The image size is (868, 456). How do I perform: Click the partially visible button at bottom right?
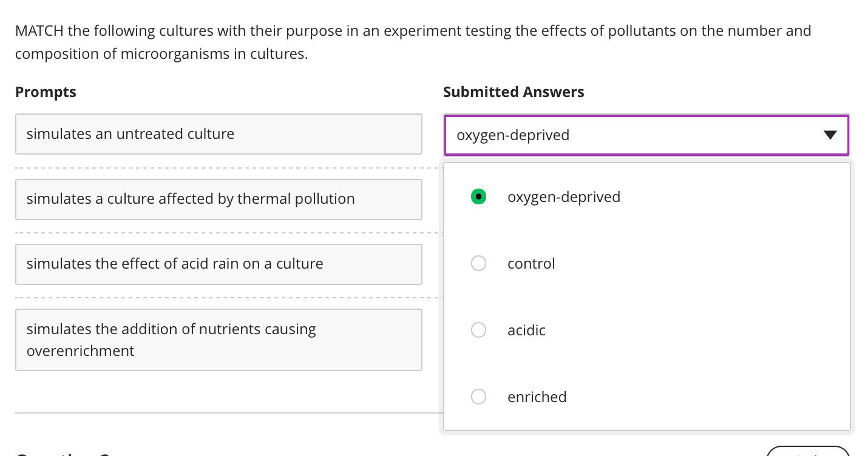tap(807, 452)
